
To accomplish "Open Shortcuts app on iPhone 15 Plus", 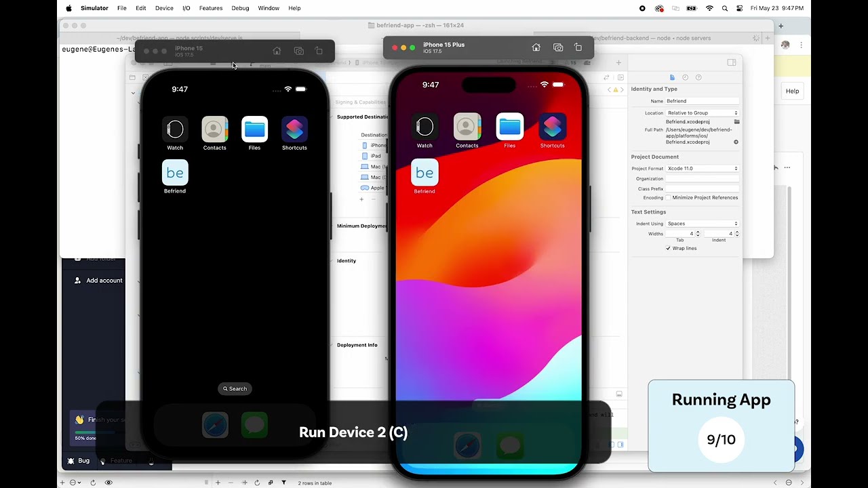I will pos(552,127).
